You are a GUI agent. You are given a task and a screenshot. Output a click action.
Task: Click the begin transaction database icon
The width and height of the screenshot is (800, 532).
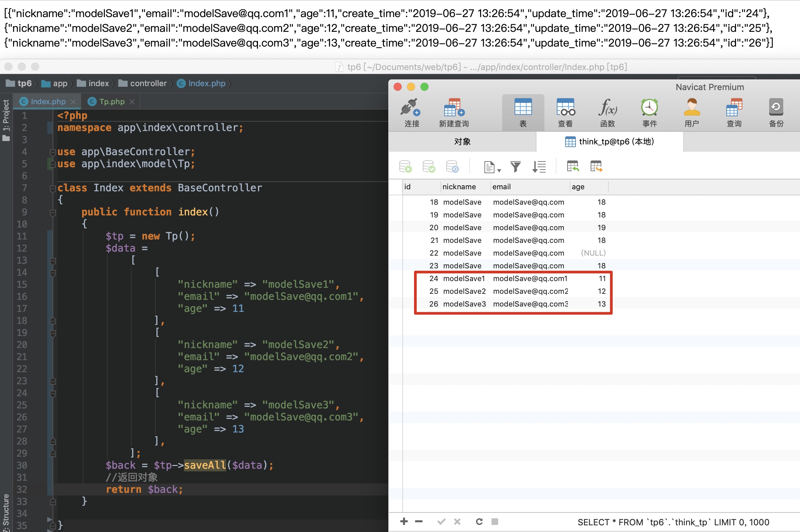pyautogui.click(x=405, y=167)
